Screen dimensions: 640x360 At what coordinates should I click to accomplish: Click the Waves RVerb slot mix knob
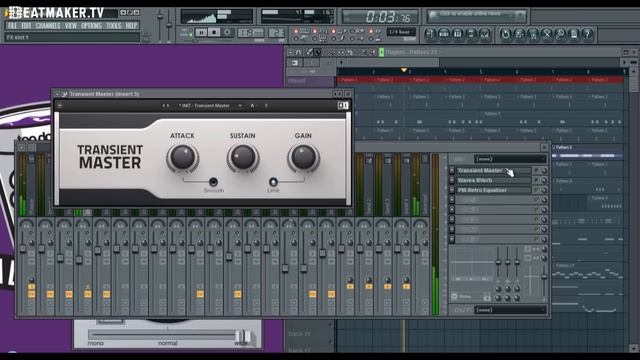coord(544,180)
